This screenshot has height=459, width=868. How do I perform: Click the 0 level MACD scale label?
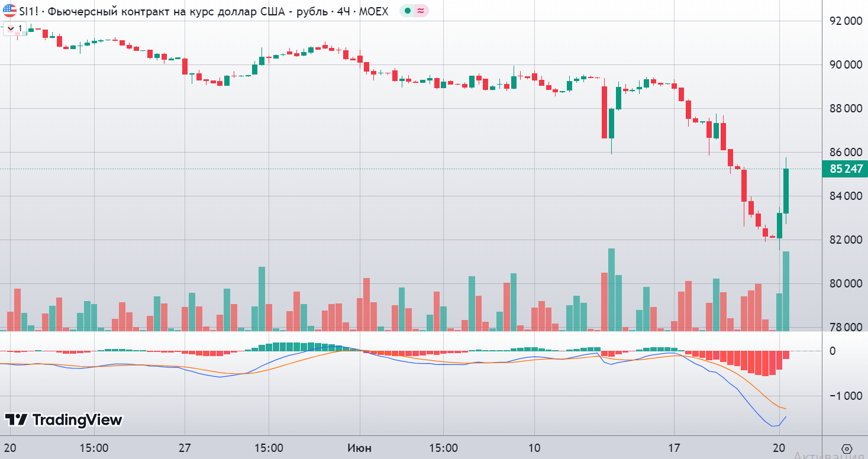(848, 351)
